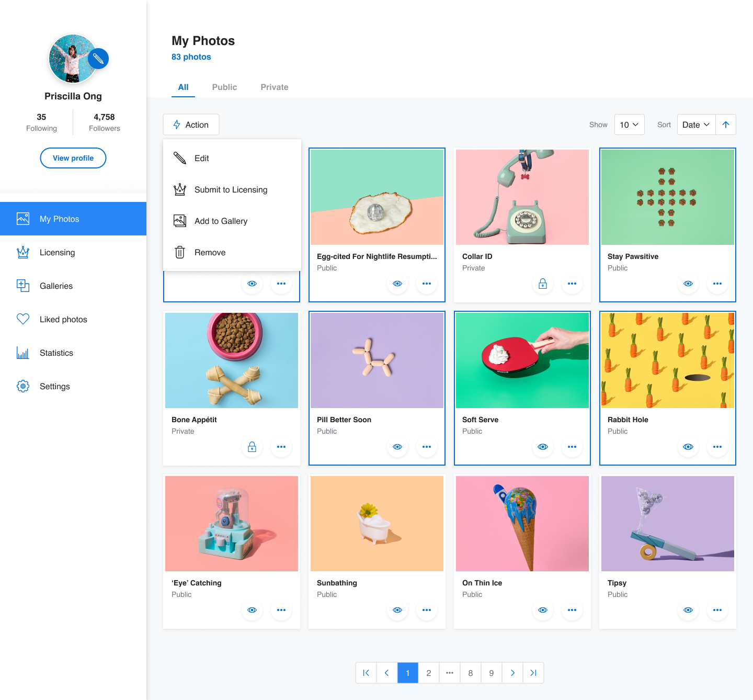Viewport: 753px width, 700px height.
Task: Go to last page of pagination
Action: [x=533, y=673]
